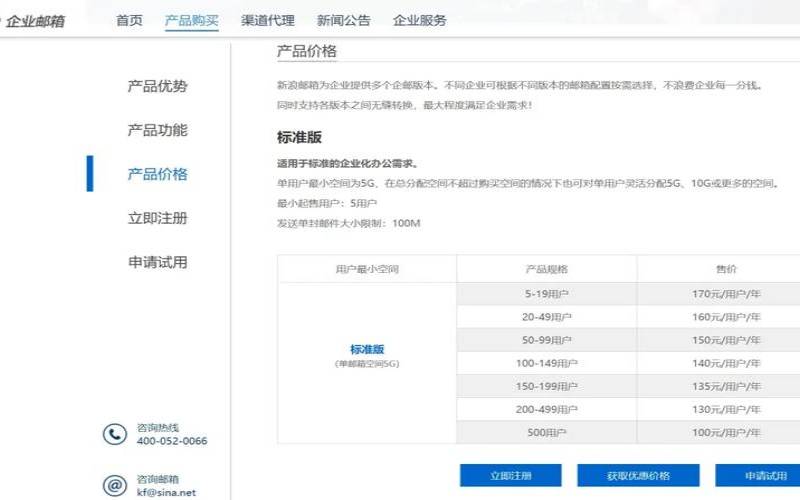Click the blue 申请试用 button
Viewport: 800px width, 500px height.
pyautogui.click(x=758, y=476)
